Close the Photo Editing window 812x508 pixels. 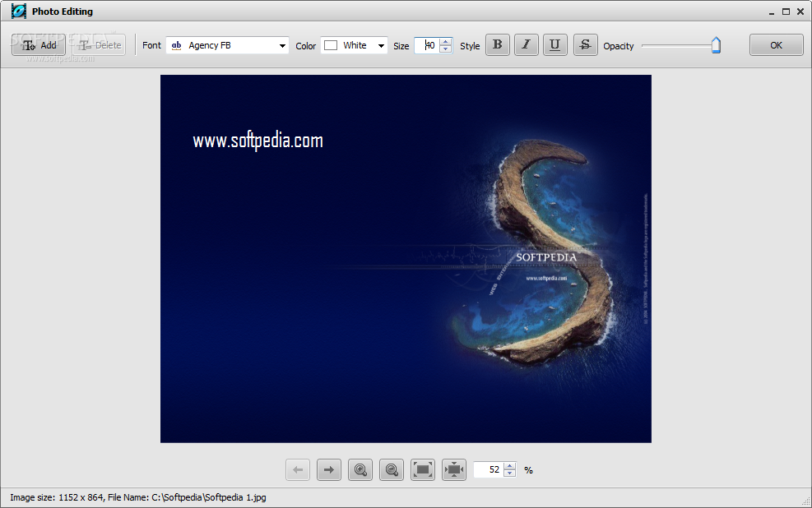[x=800, y=12]
